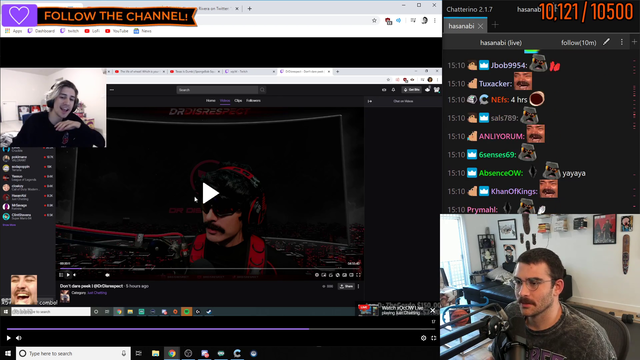Select the Clips tab on Twitch channel
This screenshot has height=360, width=640.
click(x=238, y=100)
